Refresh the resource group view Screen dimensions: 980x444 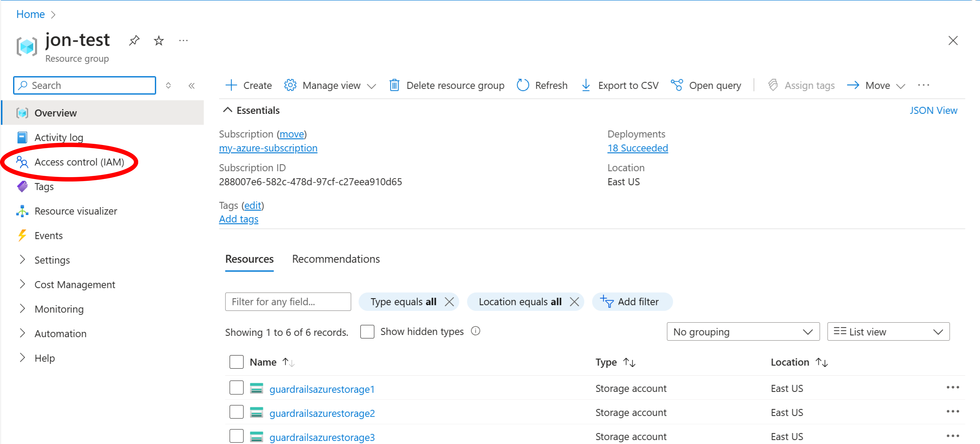point(542,85)
